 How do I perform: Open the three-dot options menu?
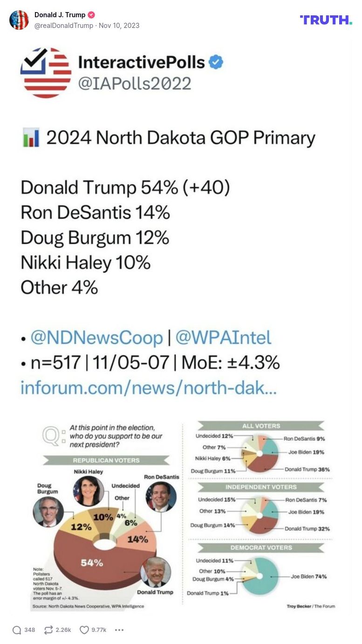[118, 630]
